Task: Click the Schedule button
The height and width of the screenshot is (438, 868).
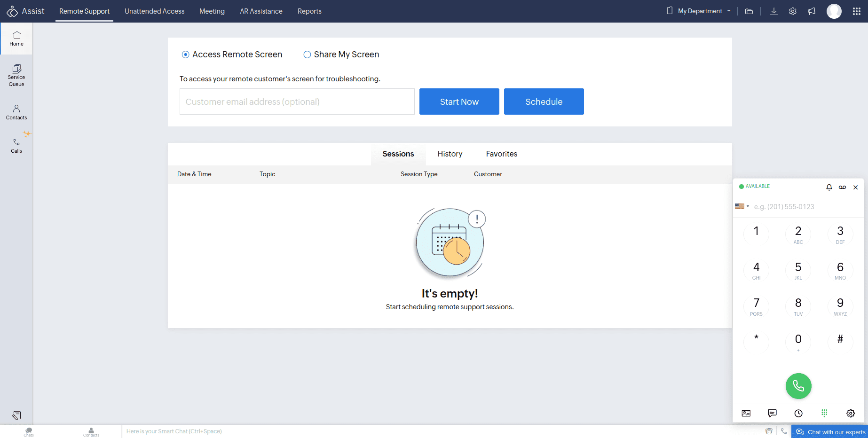Action: coord(544,102)
